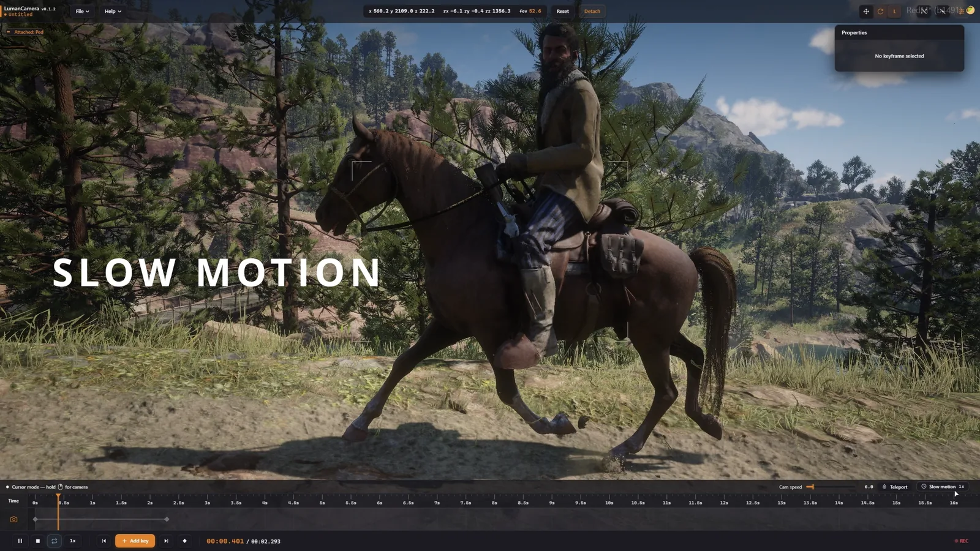Click the diamond keyframe icon in the transport bar
980x551 pixels.
[x=184, y=541]
